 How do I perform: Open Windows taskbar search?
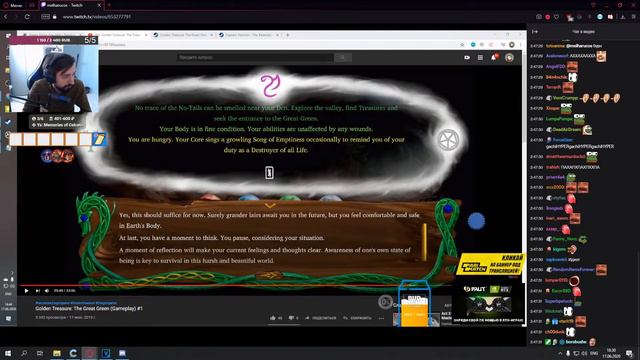tap(24, 353)
